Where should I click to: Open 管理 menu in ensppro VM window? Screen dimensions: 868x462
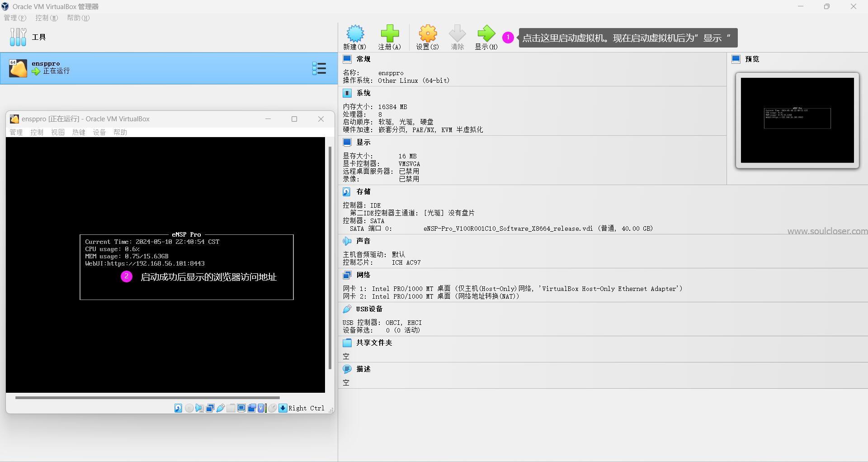(x=16, y=132)
